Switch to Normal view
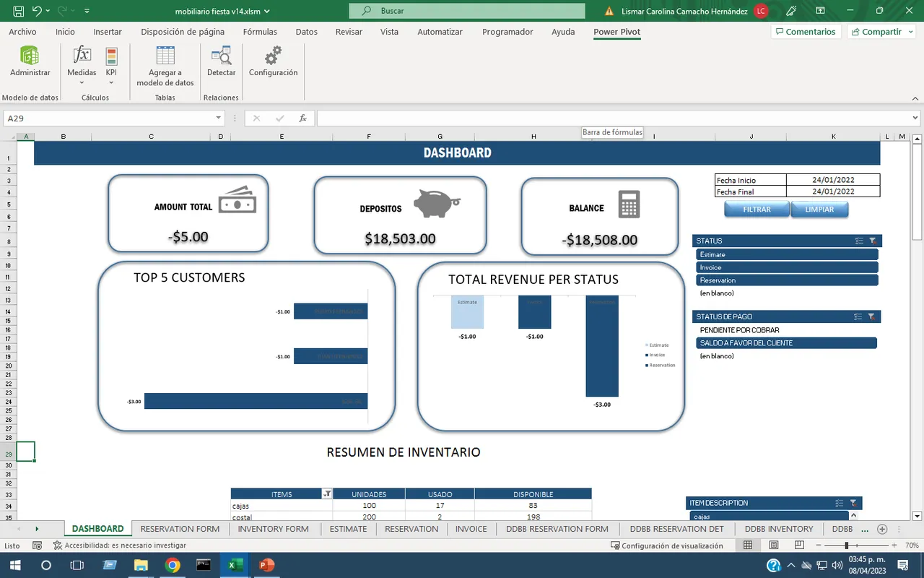 (748, 545)
